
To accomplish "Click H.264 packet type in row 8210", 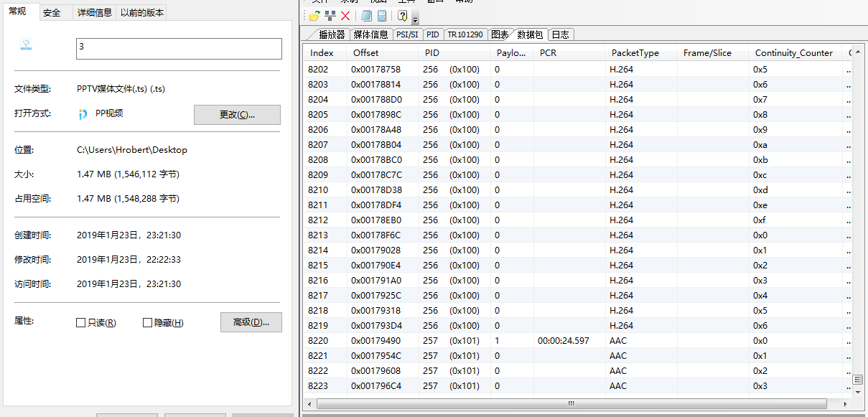I will click(621, 190).
